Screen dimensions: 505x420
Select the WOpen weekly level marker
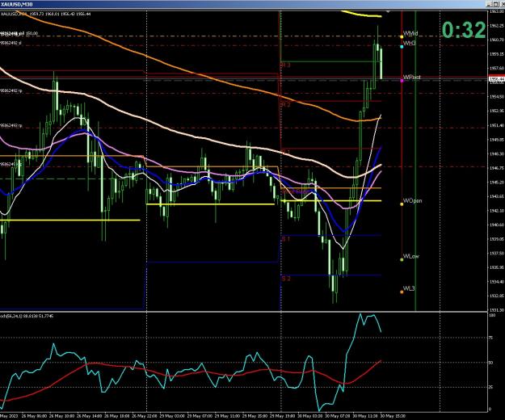pyautogui.click(x=402, y=204)
